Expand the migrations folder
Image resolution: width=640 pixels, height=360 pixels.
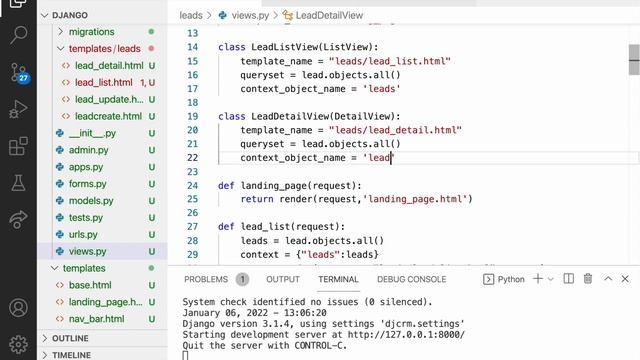pos(91,32)
